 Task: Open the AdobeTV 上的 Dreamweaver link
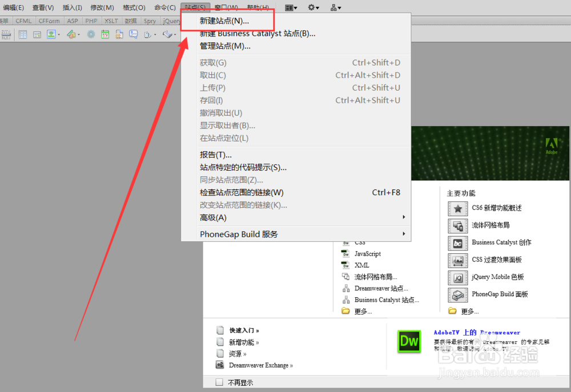click(477, 332)
